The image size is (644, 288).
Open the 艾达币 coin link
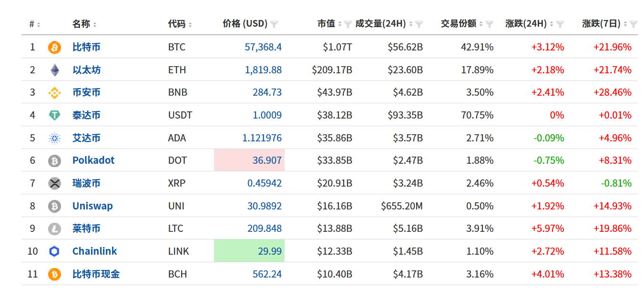point(86,138)
